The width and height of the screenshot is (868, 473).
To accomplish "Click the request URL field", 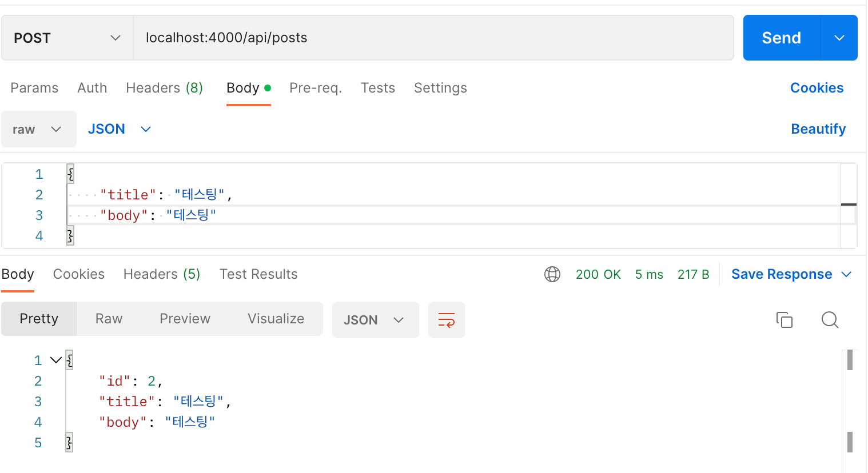I will coord(433,38).
